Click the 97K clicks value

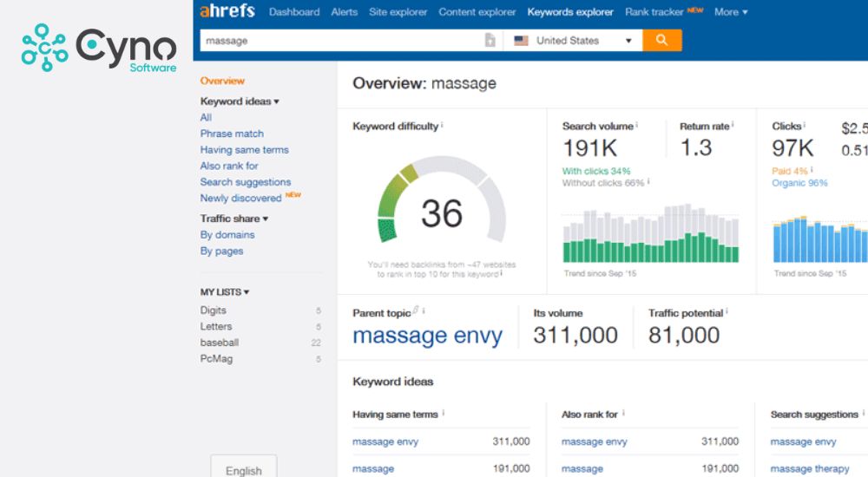pos(792,147)
